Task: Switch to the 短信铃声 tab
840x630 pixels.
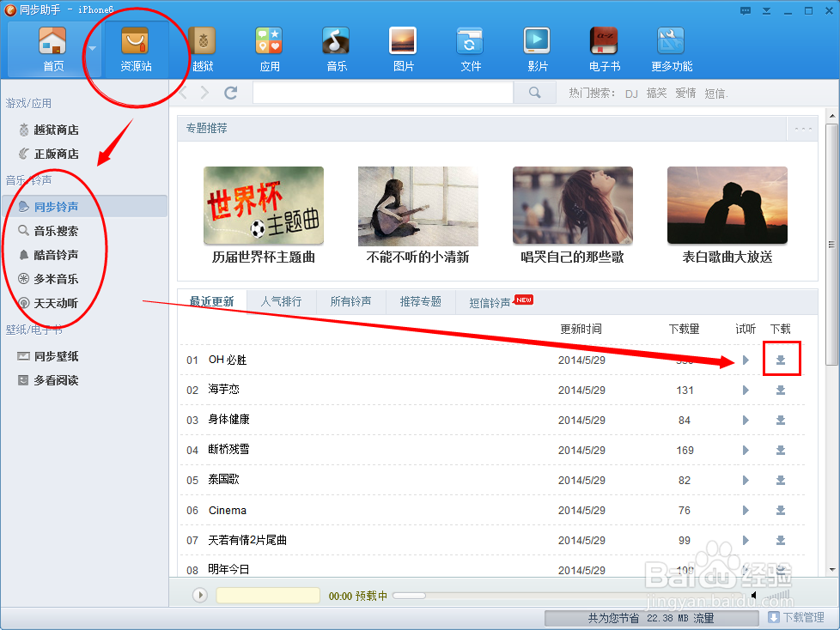Action: 490,303
